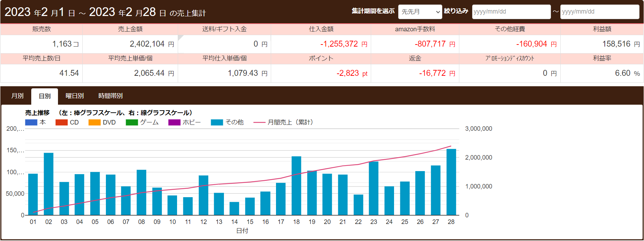Click the purple ホビー legend swatch

click(x=174, y=122)
